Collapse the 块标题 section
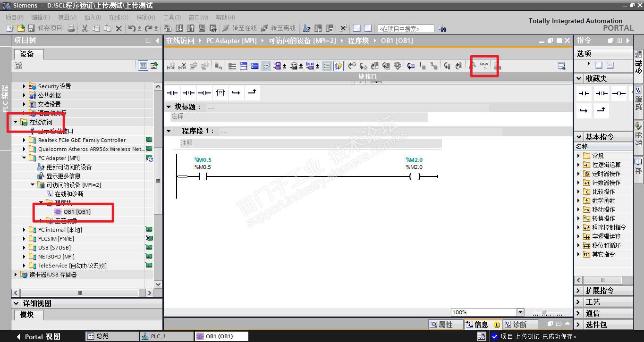 [x=169, y=107]
